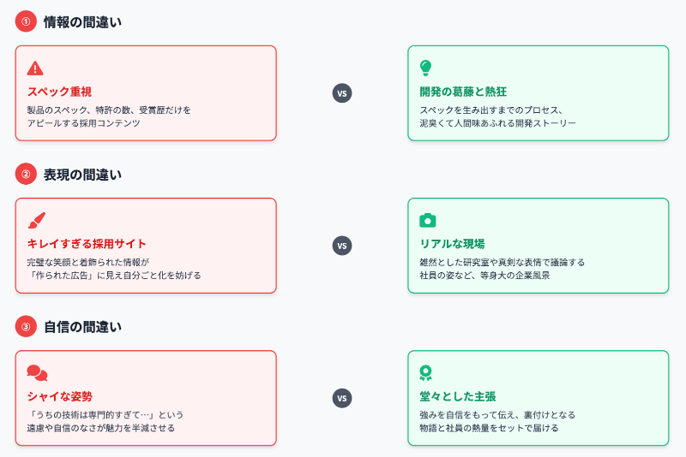This screenshot has height=457, width=686.
Task: Click the red circled number 3 badge
Action: tap(26, 326)
